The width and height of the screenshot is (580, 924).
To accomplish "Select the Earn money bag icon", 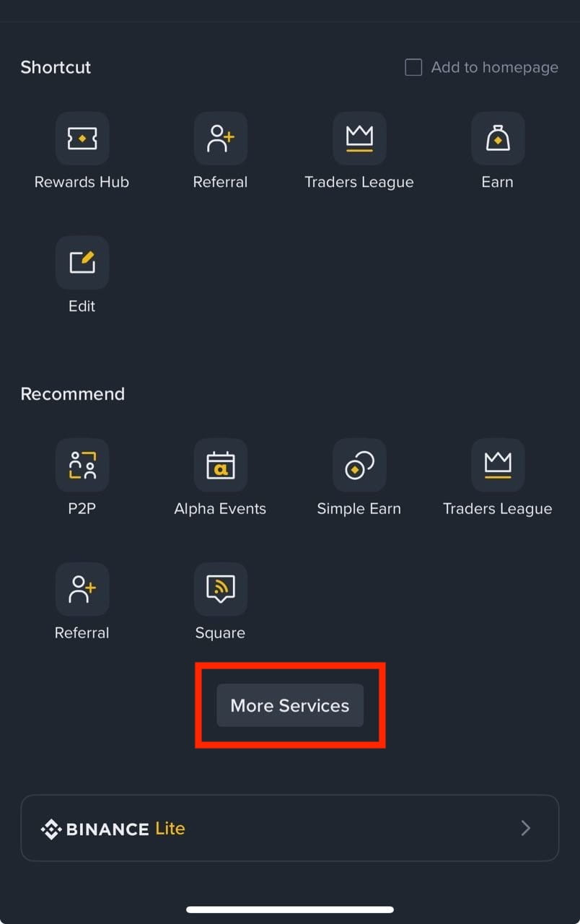I will tap(498, 138).
